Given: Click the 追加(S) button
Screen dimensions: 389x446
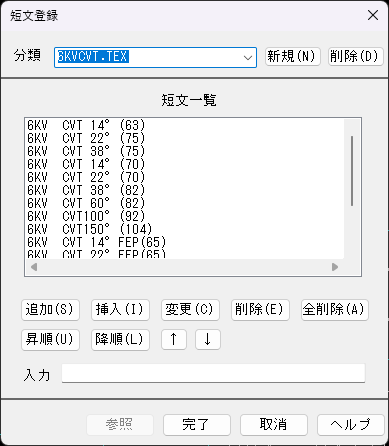Looking at the screenshot, I should click(x=50, y=310).
